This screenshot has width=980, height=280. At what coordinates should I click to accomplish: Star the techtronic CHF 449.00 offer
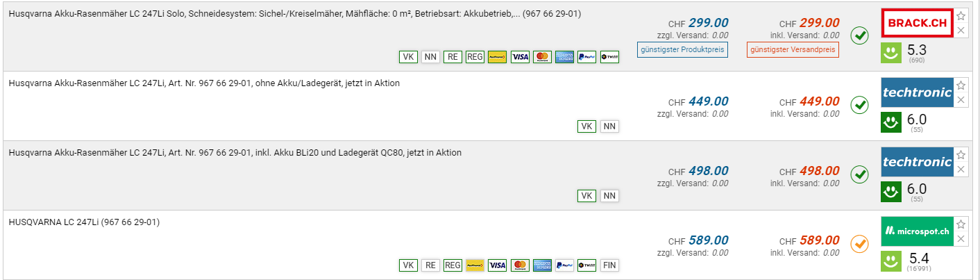(961, 85)
